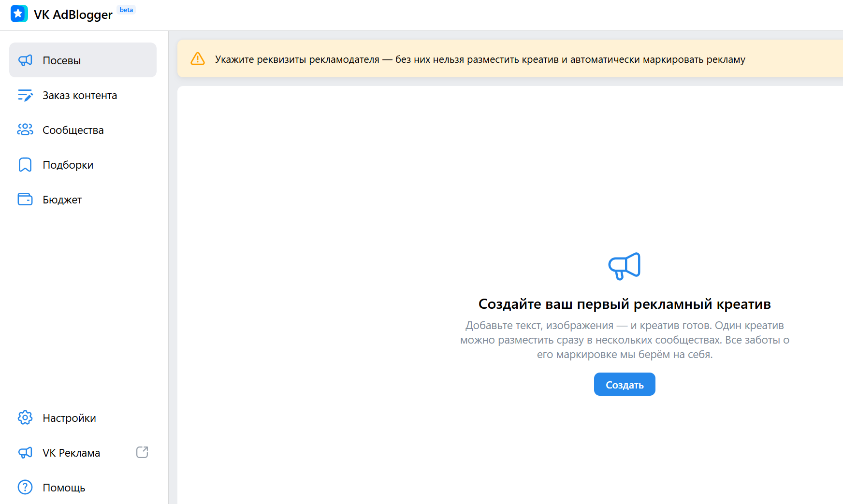Click the large megaphone illustration
Viewport: 843px width, 504px height.
(624, 266)
